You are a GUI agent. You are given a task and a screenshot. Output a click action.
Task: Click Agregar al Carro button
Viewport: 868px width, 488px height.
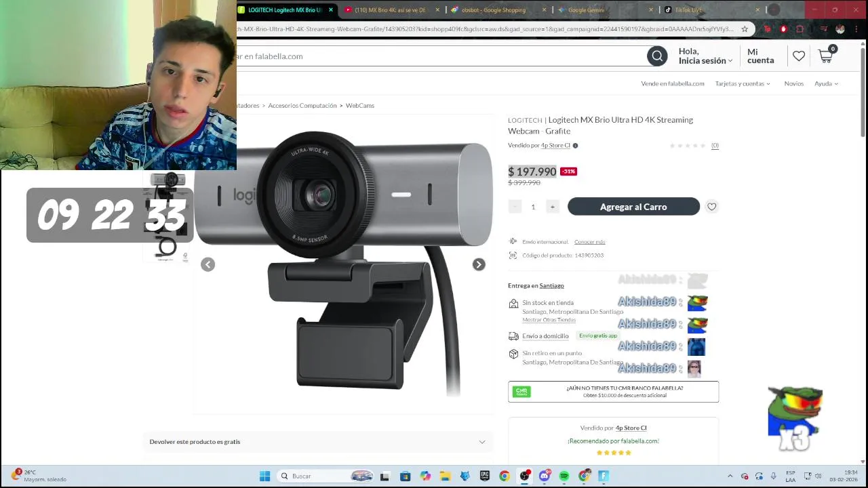coord(633,207)
